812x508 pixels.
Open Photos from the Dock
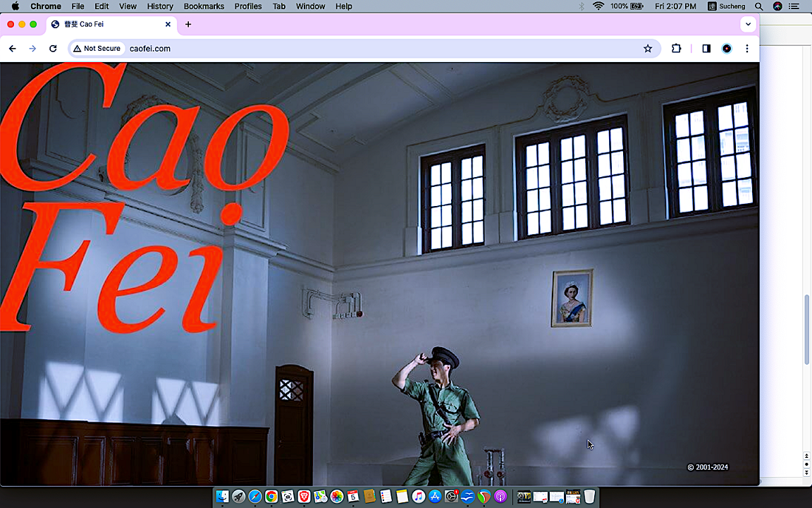pos(337,497)
